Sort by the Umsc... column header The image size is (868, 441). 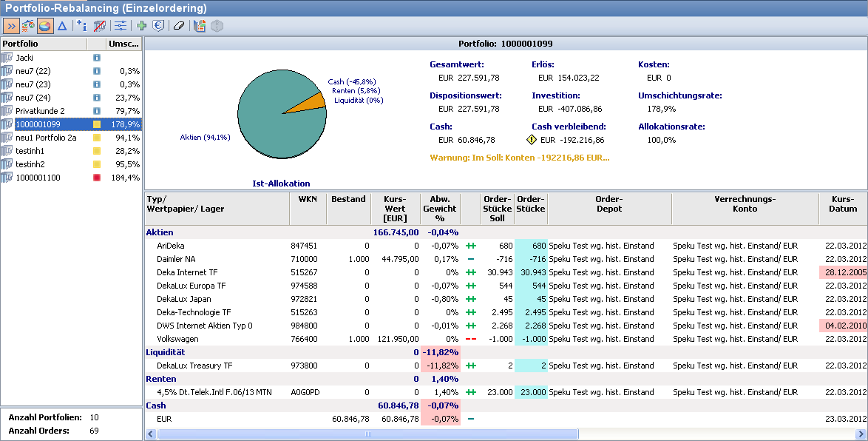point(123,44)
